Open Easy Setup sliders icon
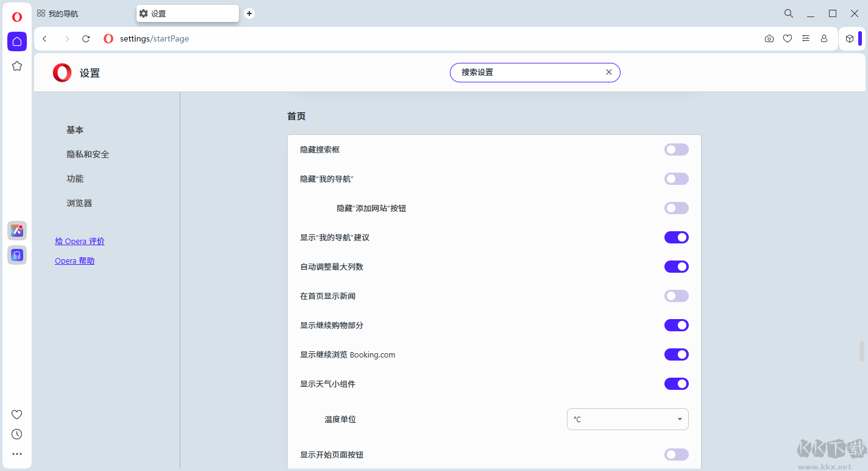The height and width of the screenshot is (471, 868). tap(806, 38)
